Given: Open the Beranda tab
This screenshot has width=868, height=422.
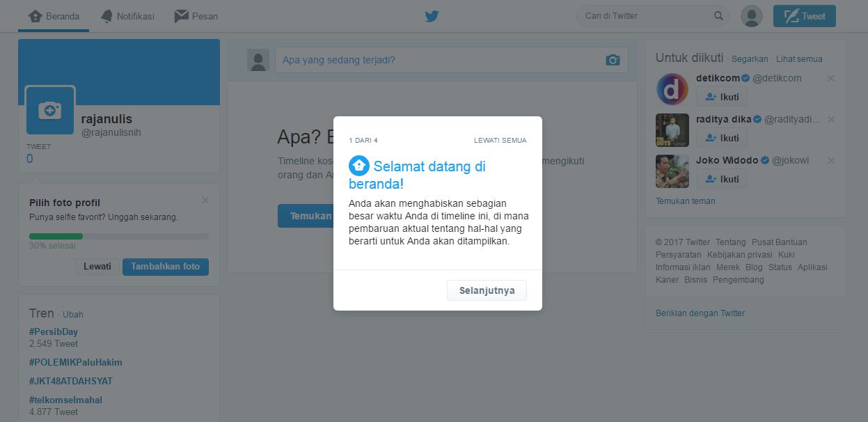Looking at the screenshot, I should click(54, 16).
